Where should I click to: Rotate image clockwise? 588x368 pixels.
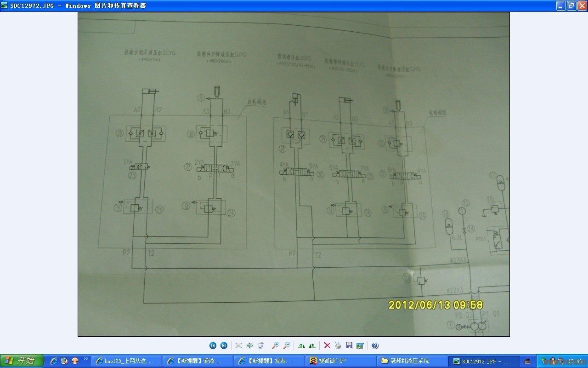[301, 345]
